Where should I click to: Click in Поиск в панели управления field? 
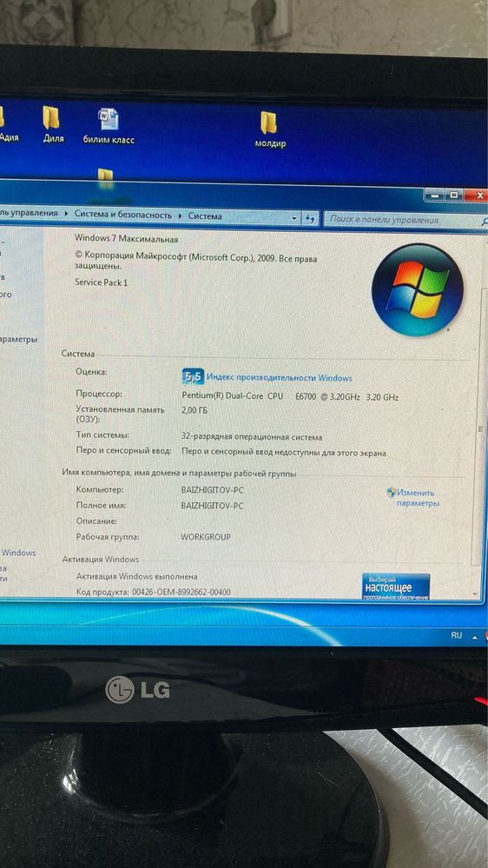[x=402, y=220]
